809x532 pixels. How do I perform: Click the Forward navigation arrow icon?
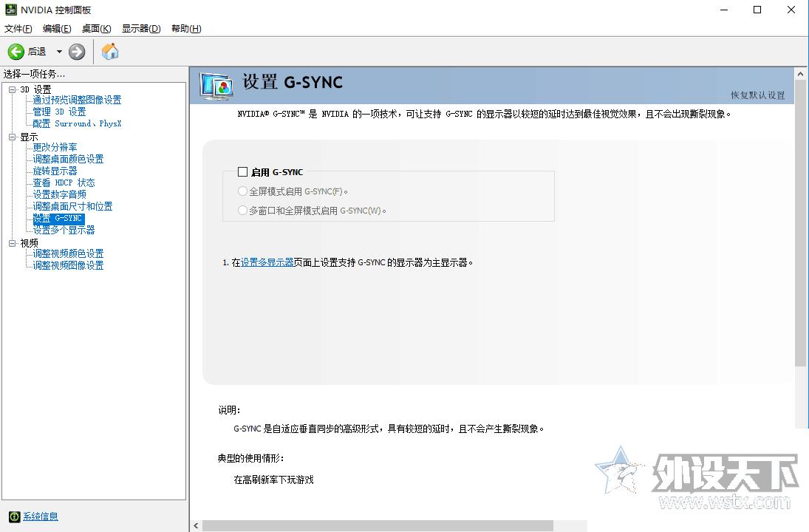point(76,52)
